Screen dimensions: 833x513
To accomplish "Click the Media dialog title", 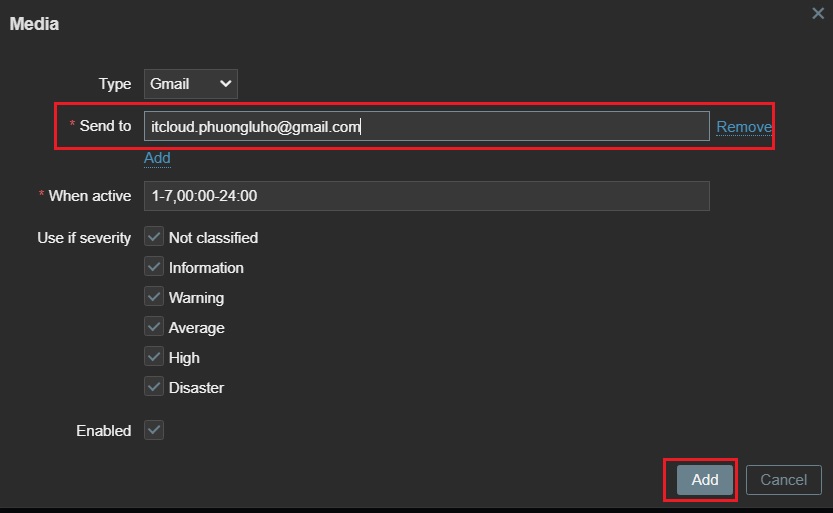I will click(x=34, y=24).
